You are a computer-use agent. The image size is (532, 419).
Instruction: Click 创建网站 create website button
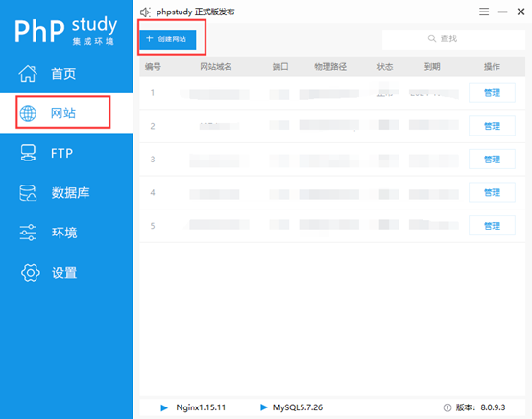pyautogui.click(x=168, y=39)
